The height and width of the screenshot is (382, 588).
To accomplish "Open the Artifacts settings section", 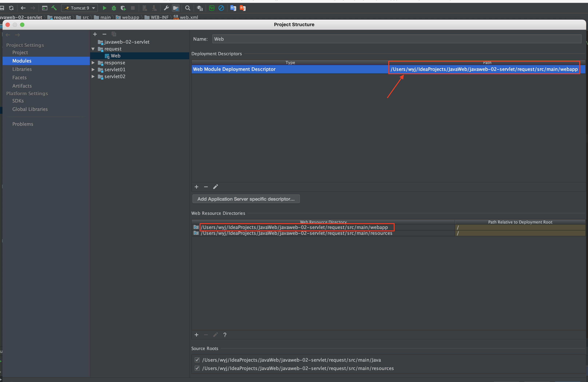I will coord(22,86).
